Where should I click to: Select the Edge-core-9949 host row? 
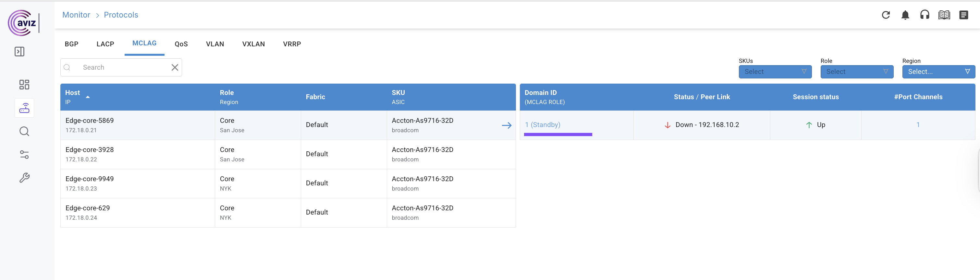pos(90,179)
